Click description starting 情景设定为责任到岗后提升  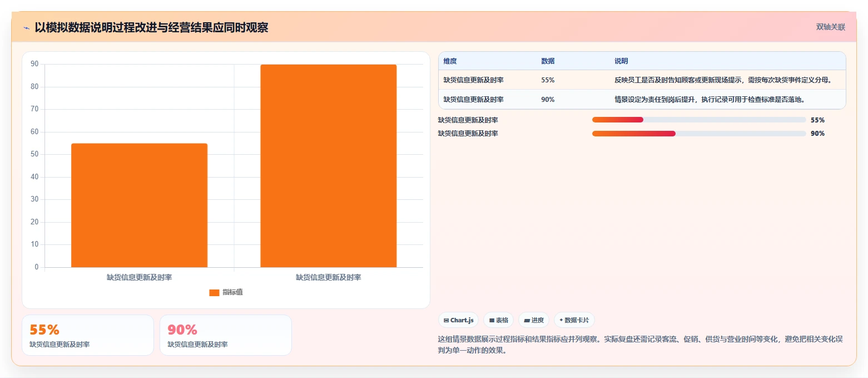click(x=710, y=100)
